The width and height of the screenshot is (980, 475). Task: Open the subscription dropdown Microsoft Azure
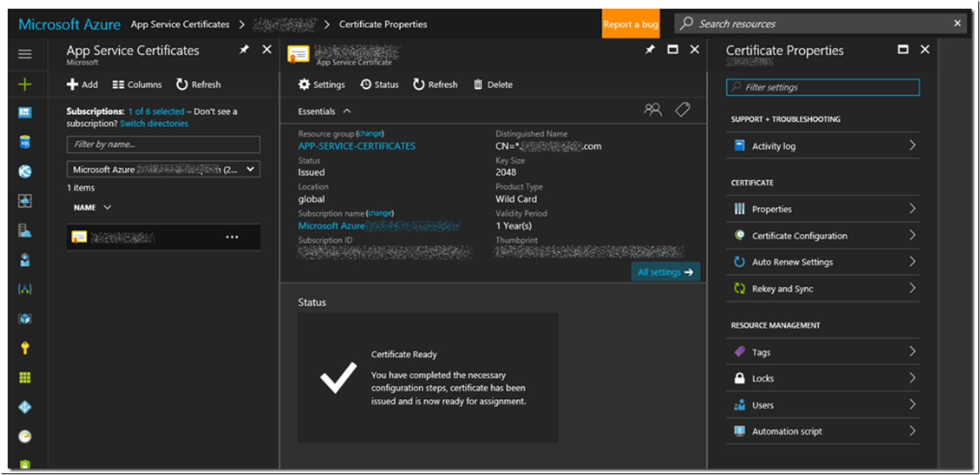(x=163, y=169)
